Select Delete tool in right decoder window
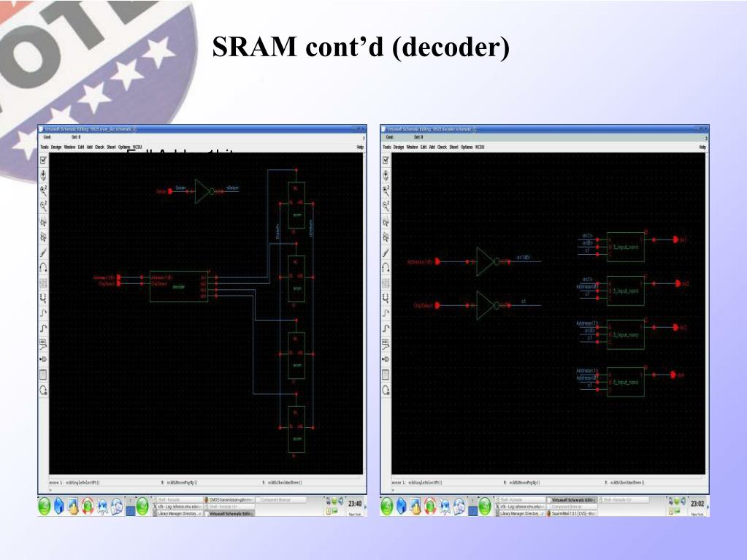This screenshot has width=747, height=560. (386, 253)
